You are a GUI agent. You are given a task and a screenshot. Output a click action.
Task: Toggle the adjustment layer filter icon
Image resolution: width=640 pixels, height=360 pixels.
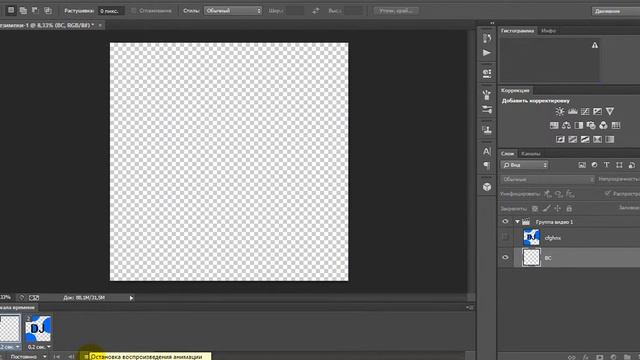tap(594, 165)
